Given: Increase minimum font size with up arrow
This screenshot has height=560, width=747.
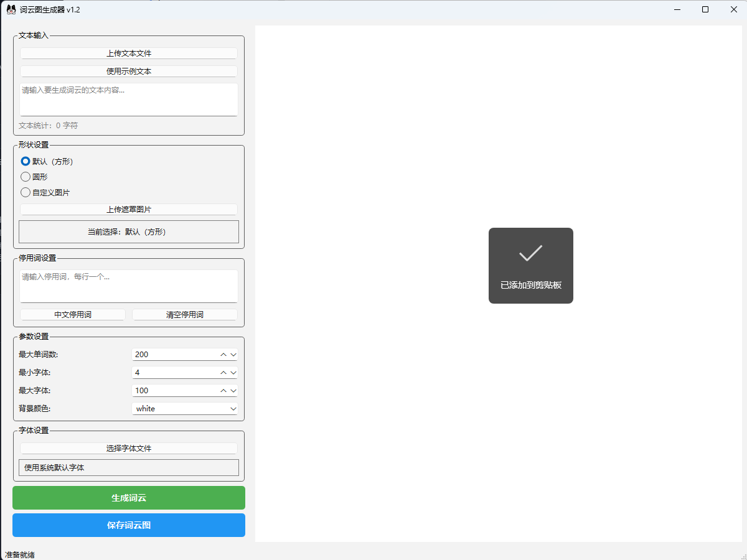Looking at the screenshot, I should [x=223, y=373].
